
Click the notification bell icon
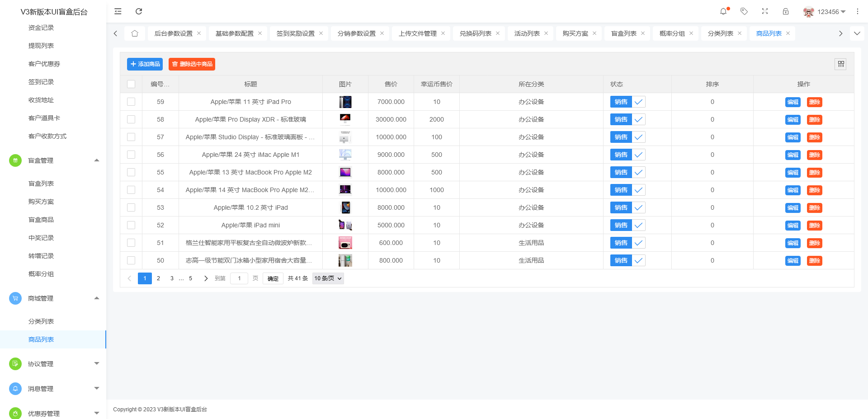tap(723, 11)
